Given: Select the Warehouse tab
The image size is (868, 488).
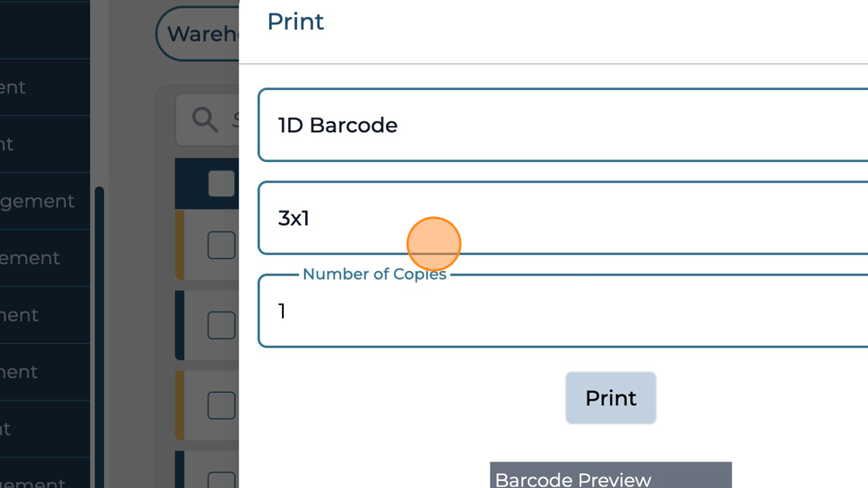Looking at the screenshot, I should pyautogui.click(x=200, y=33).
